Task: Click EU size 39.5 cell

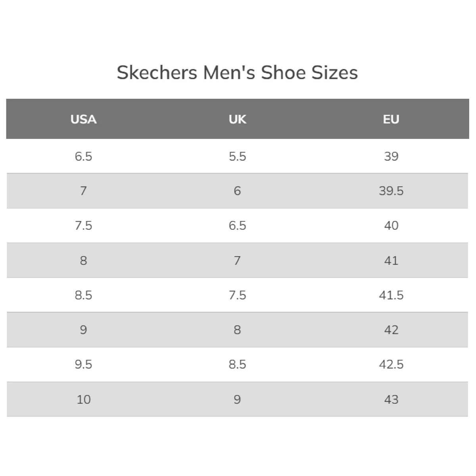Action: pos(391,191)
